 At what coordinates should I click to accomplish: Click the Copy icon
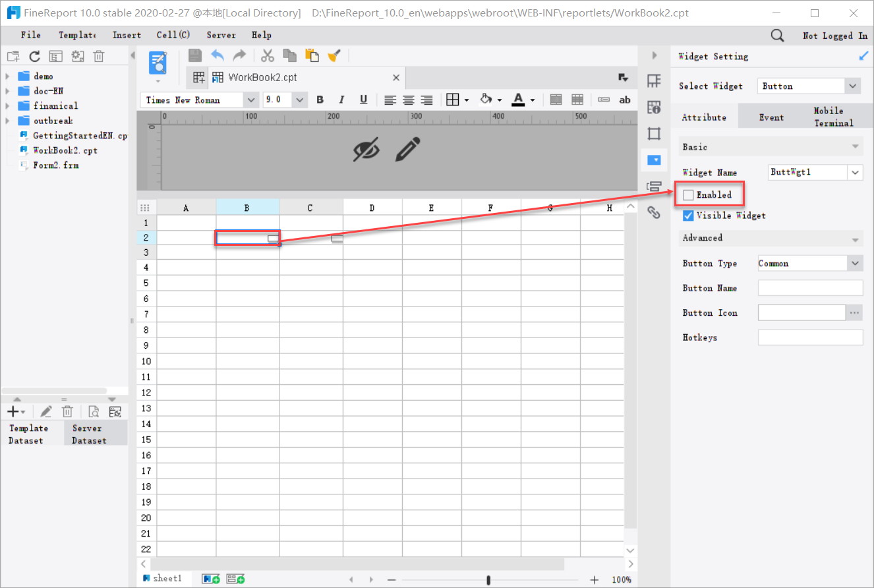[289, 56]
